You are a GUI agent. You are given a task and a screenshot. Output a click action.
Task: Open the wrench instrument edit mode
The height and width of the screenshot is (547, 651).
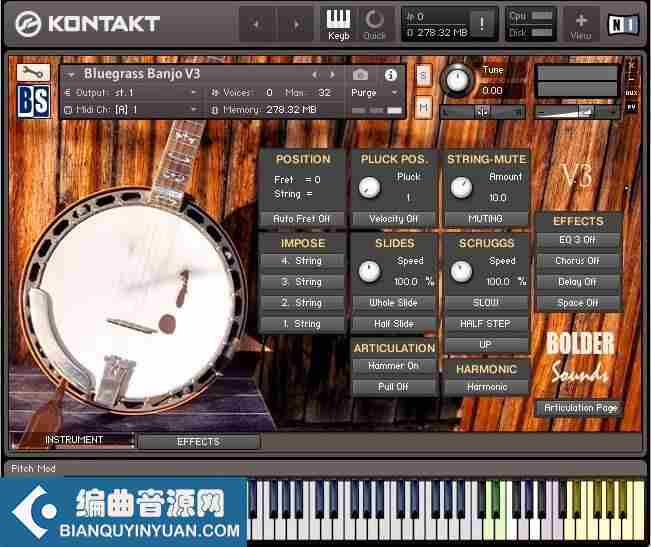[x=33, y=72]
